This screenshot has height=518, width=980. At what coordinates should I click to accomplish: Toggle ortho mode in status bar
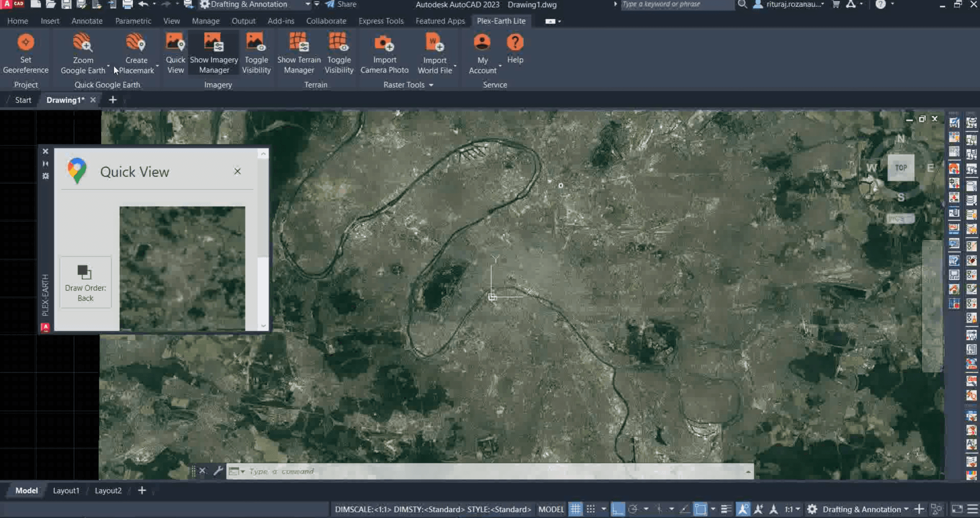point(618,509)
